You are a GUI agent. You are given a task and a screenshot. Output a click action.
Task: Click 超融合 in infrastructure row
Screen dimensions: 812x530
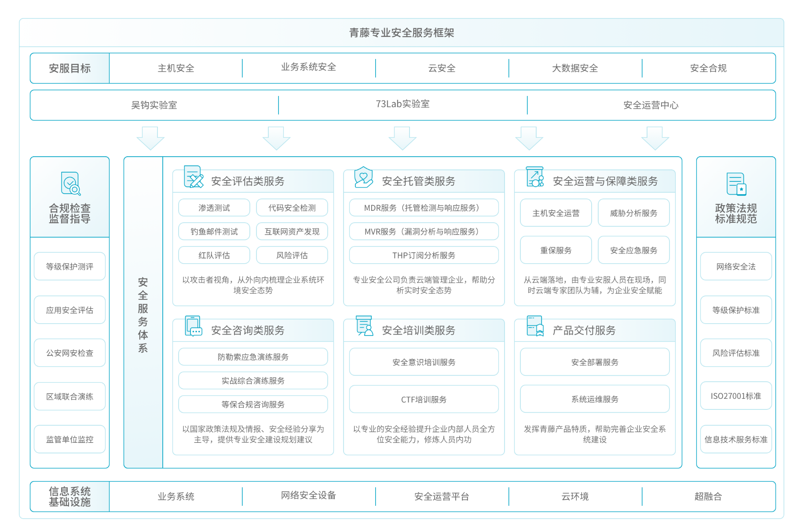[709, 497]
